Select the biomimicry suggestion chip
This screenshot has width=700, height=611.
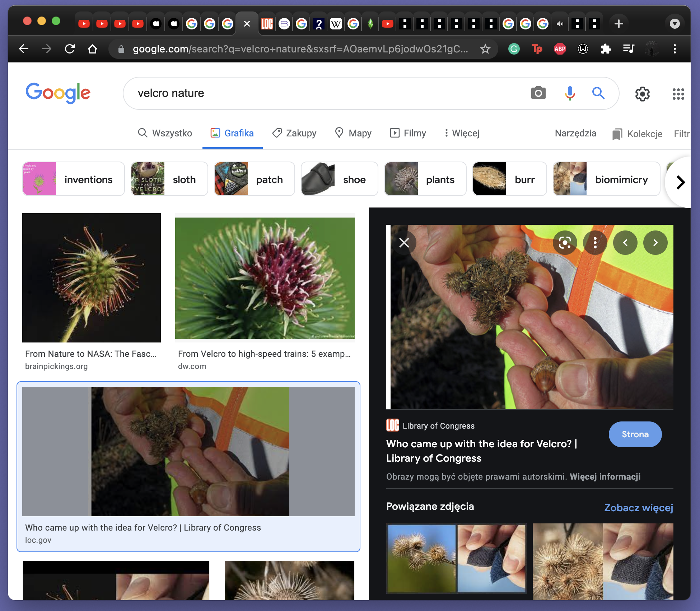pyautogui.click(x=606, y=179)
